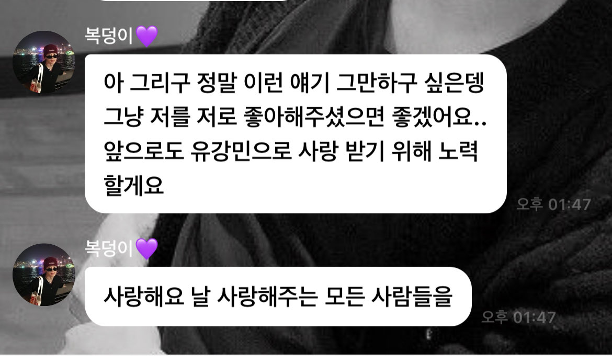Select 복덩이 name above the long message

(109, 36)
